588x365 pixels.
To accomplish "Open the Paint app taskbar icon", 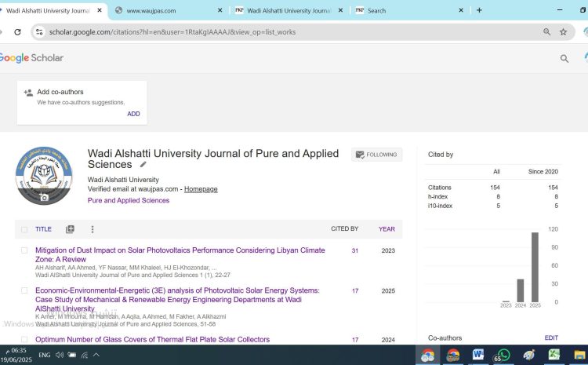I will [528, 355].
